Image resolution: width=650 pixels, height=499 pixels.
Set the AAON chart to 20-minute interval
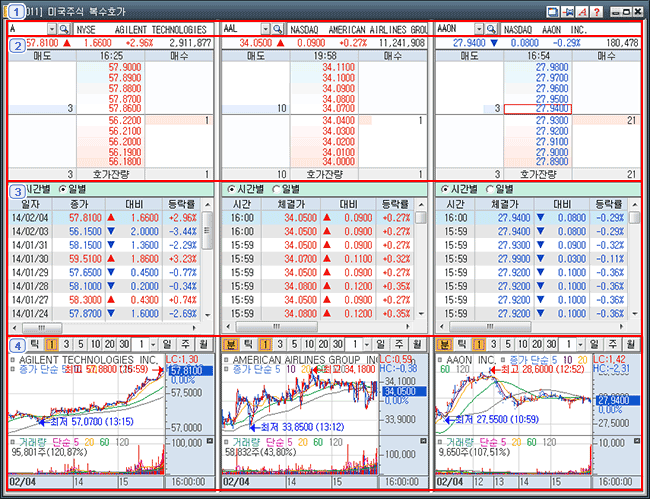[537, 344]
